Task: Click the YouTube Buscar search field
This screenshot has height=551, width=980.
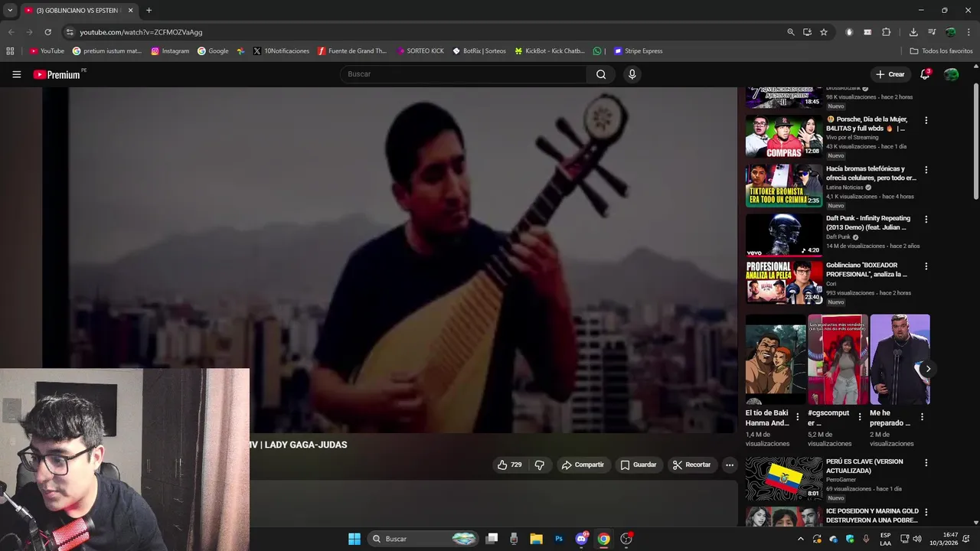Action: pyautogui.click(x=463, y=74)
